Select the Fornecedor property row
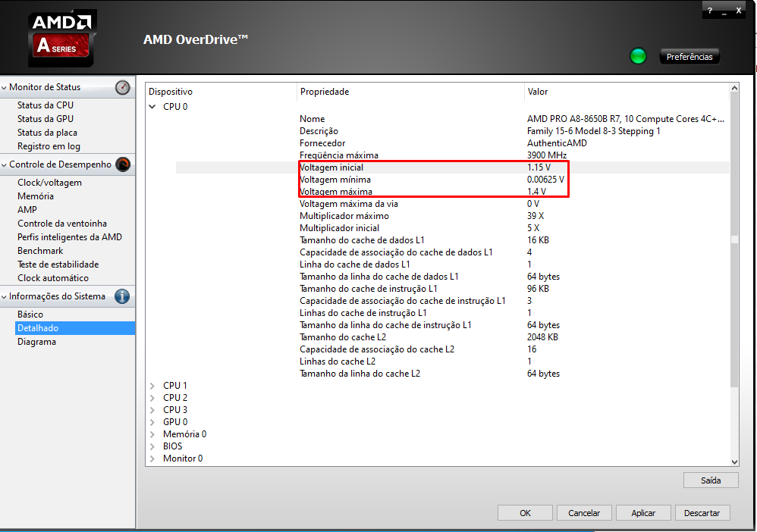 click(452, 142)
